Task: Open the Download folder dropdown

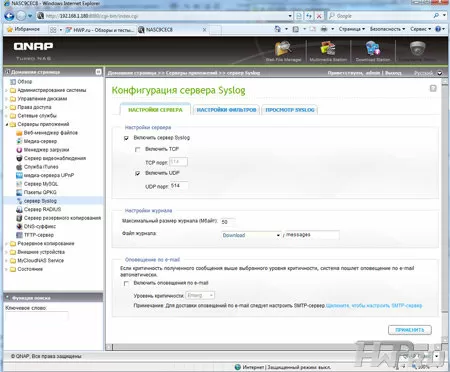Action: (x=251, y=235)
